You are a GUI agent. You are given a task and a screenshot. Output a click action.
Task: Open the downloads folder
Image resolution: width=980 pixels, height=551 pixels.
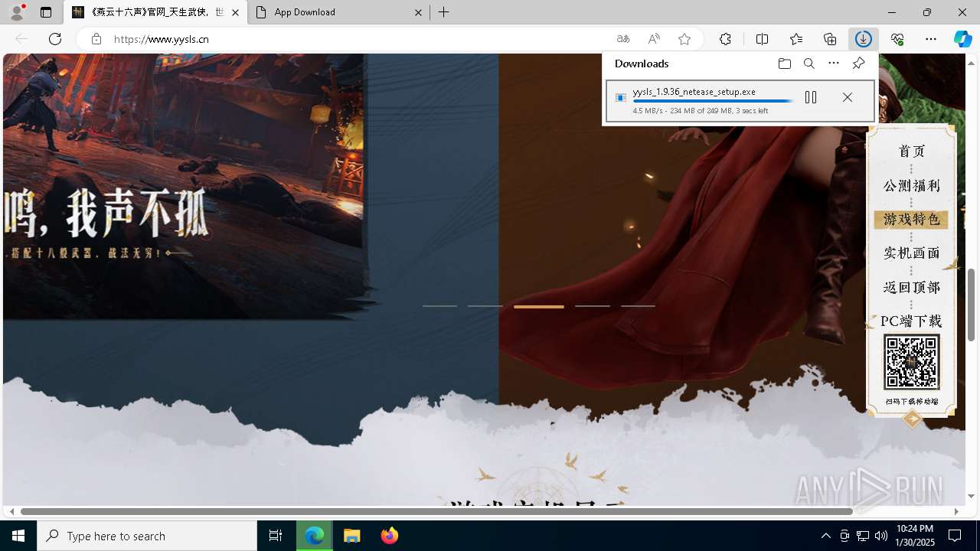pos(785,64)
